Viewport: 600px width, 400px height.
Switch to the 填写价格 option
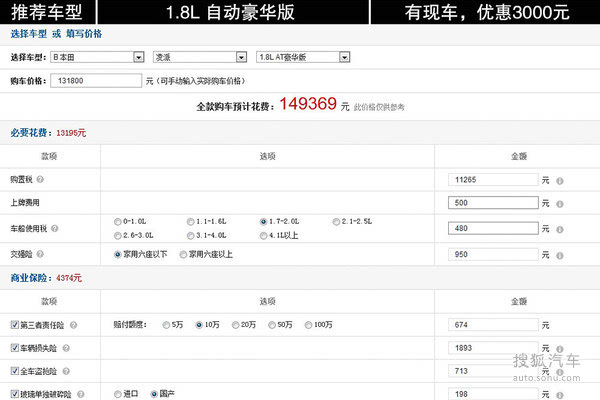(83, 34)
